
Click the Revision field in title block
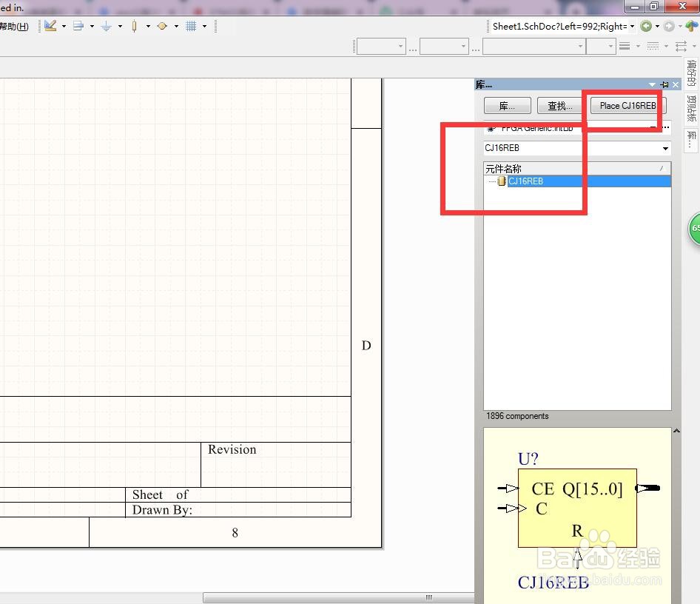coord(276,465)
